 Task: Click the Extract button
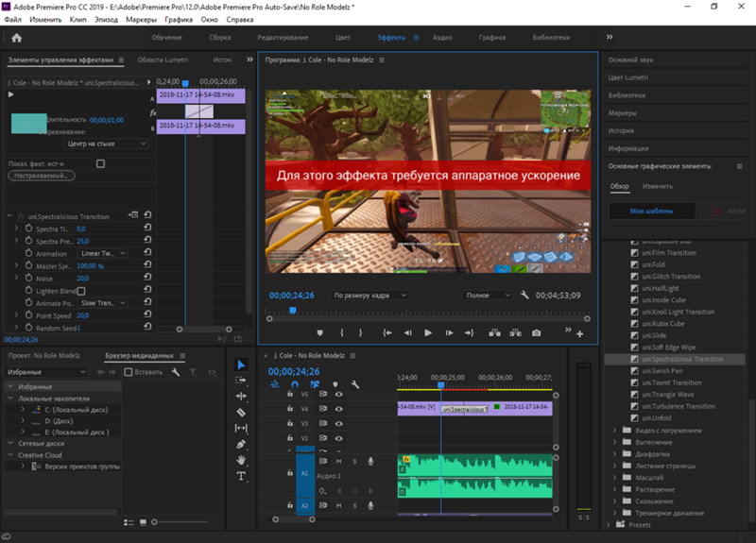515,333
